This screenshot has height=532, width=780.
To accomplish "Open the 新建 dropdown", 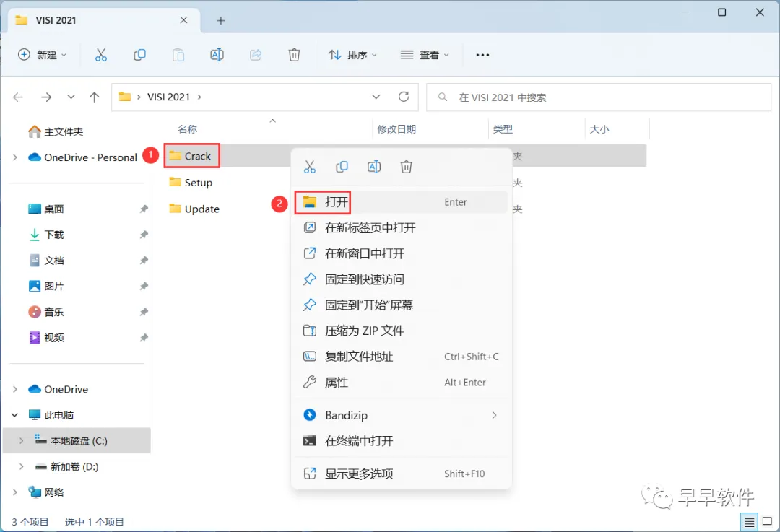I will (42, 55).
